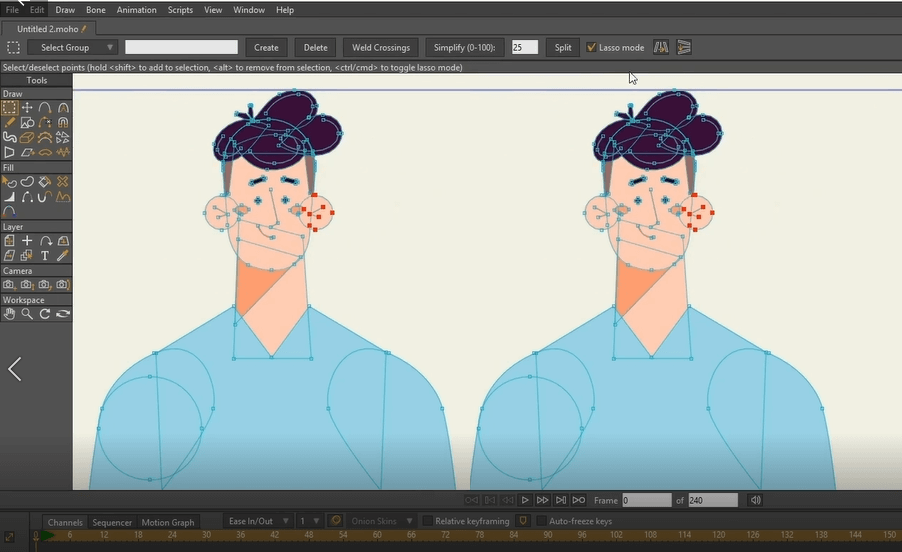Toggle the Lasso mode checkbox
This screenshot has height=552, width=902.
pyautogui.click(x=591, y=47)
